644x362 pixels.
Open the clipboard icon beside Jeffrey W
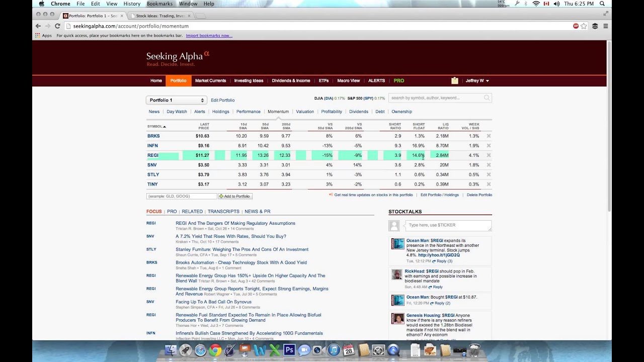(455, 80)
